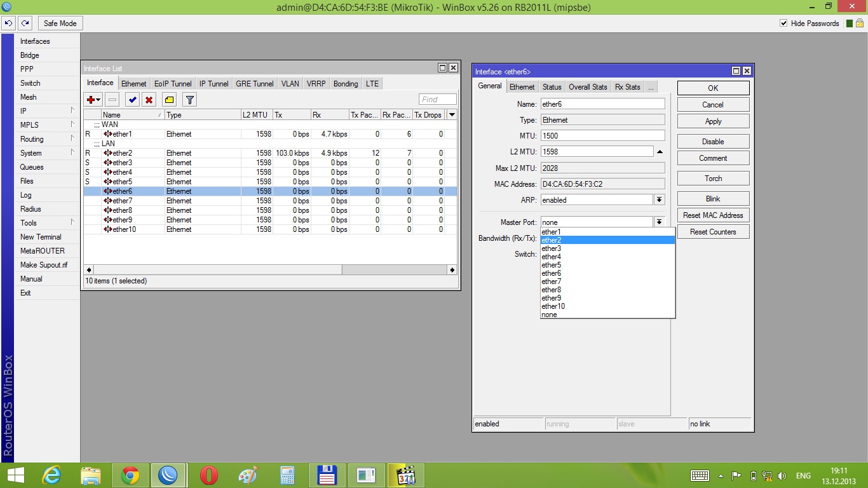Click the Find search field

pos(437,99)
